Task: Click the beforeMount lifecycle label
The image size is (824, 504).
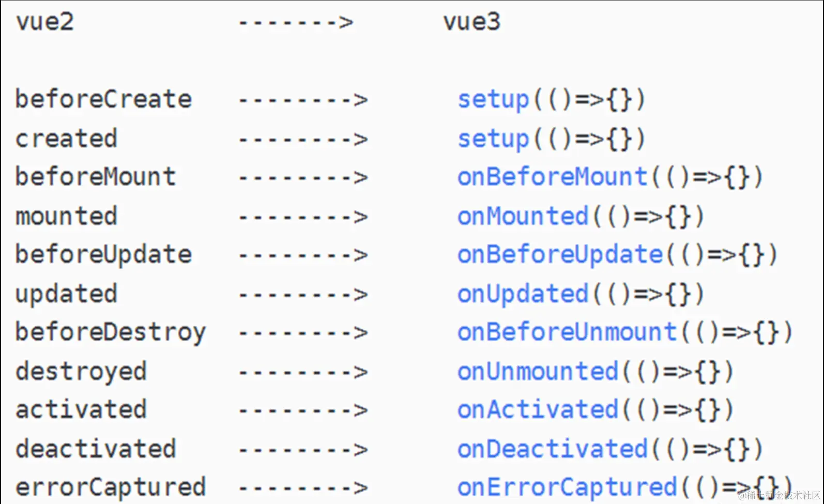Action: 96,177
